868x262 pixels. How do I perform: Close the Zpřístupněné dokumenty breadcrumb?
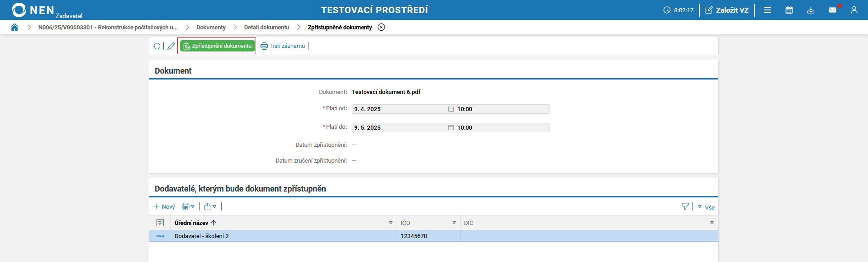pos(381,27)
